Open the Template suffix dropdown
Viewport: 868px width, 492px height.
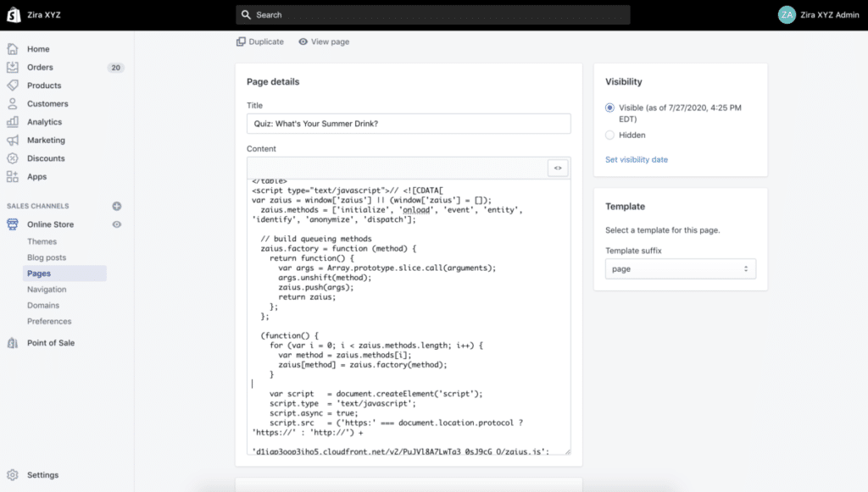[x=681, y=268]
